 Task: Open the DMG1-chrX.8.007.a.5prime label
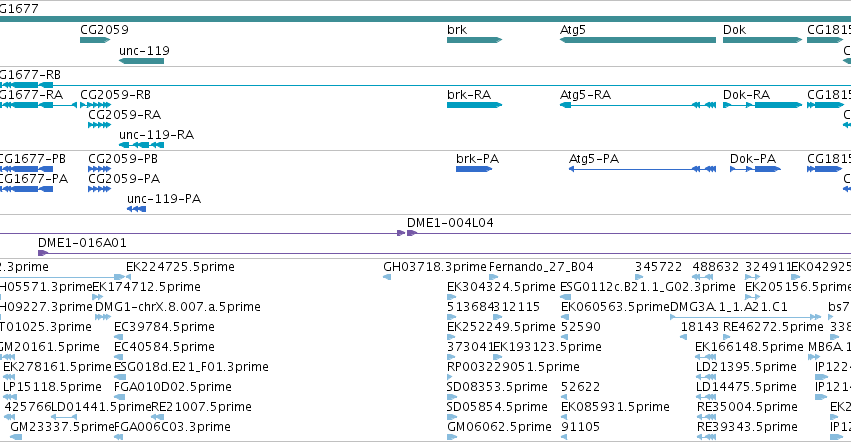coord(178,307)
